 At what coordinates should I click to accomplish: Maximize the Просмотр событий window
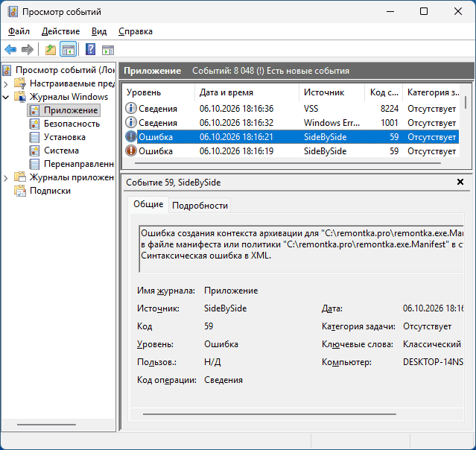[x=424, y=11]
